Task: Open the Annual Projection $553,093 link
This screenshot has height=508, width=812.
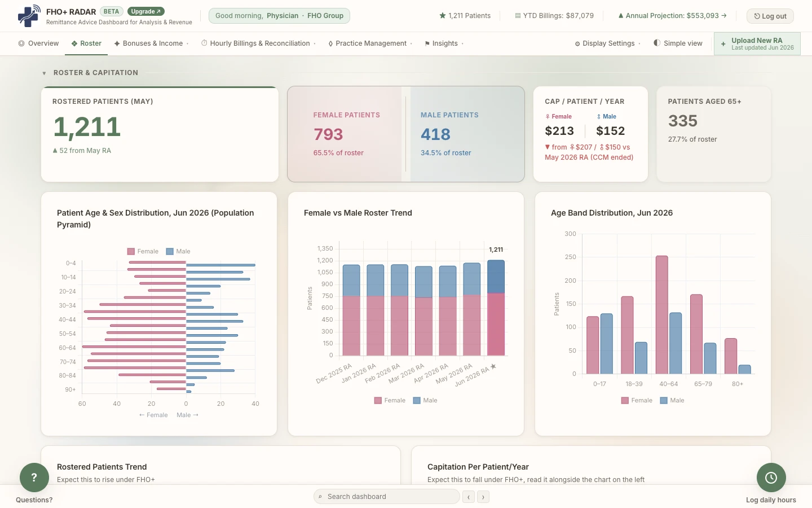Action: tap(672, 16)
